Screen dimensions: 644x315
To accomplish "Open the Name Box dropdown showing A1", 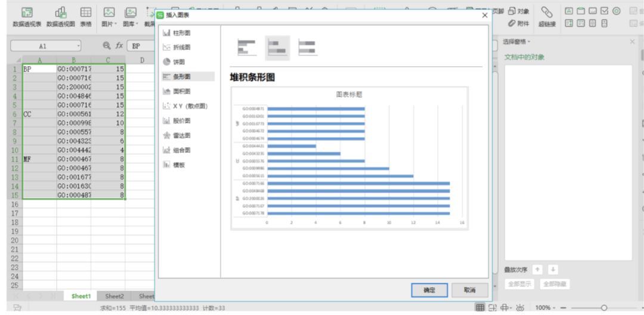I will click(x=78, y=46).
